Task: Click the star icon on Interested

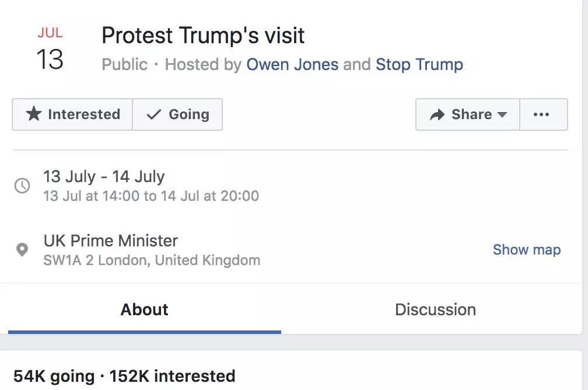Action: pos(34,114)
